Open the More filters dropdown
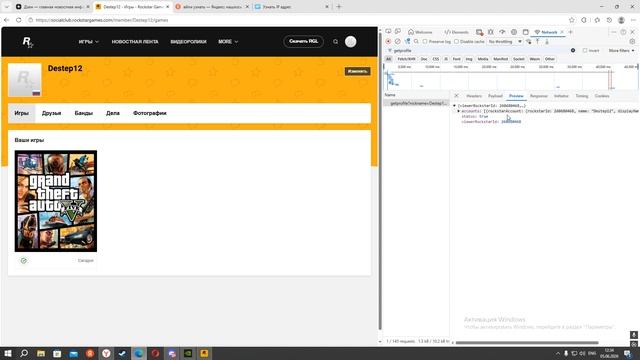 [x=622, y=50]
